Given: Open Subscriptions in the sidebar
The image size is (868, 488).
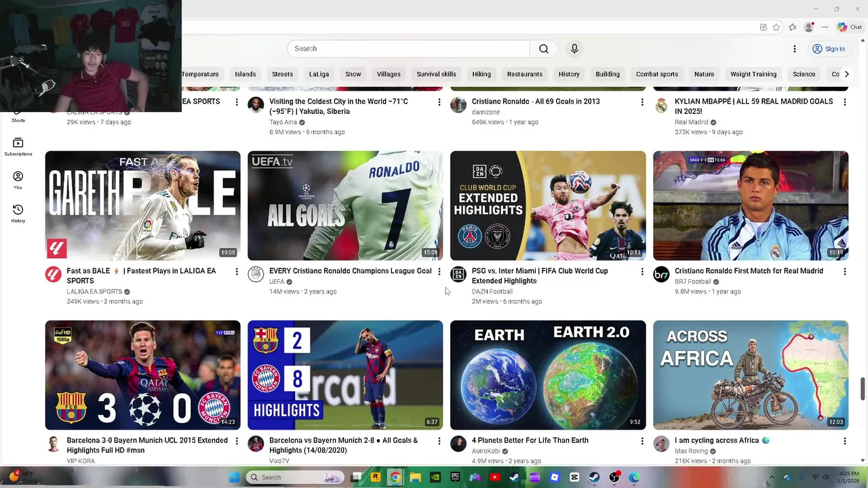Looking at the screenshot, I should coord(18,146).
